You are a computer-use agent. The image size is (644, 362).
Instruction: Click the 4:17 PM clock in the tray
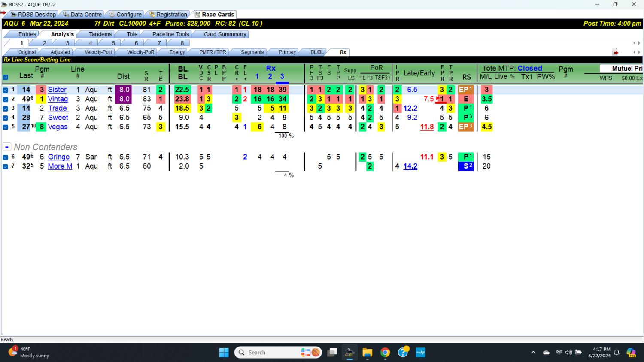click(x=601, y=350)
